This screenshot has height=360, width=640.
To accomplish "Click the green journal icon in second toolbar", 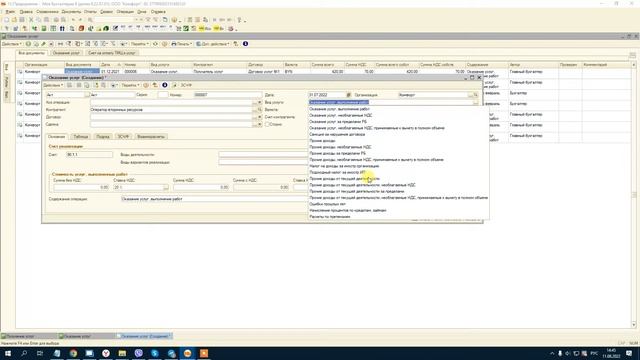I will 44,28.
